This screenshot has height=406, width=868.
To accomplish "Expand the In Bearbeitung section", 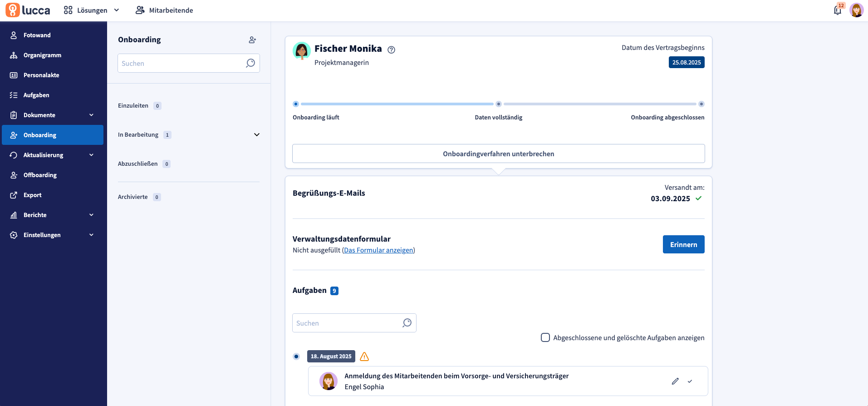I will click(257, 135).
